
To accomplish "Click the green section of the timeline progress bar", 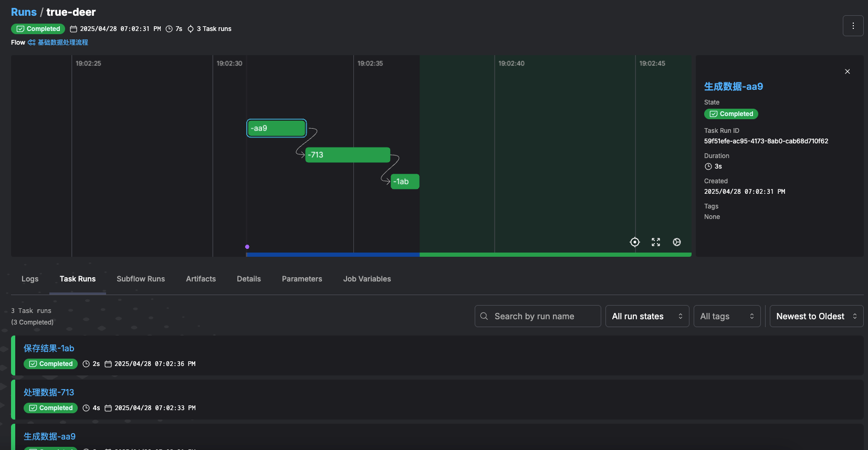I will 555,255.
